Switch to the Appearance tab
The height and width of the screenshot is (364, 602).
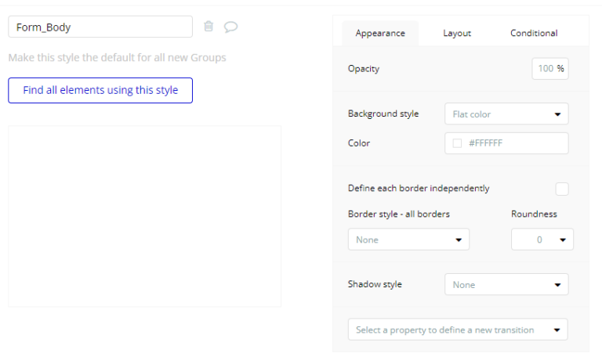(x=380, y=33)
